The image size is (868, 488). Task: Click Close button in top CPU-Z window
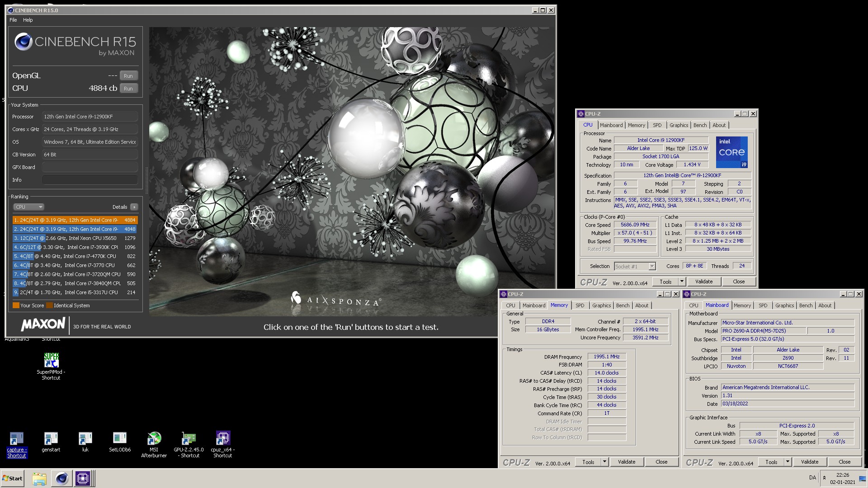pyautogui.click(x=739, y=282)
